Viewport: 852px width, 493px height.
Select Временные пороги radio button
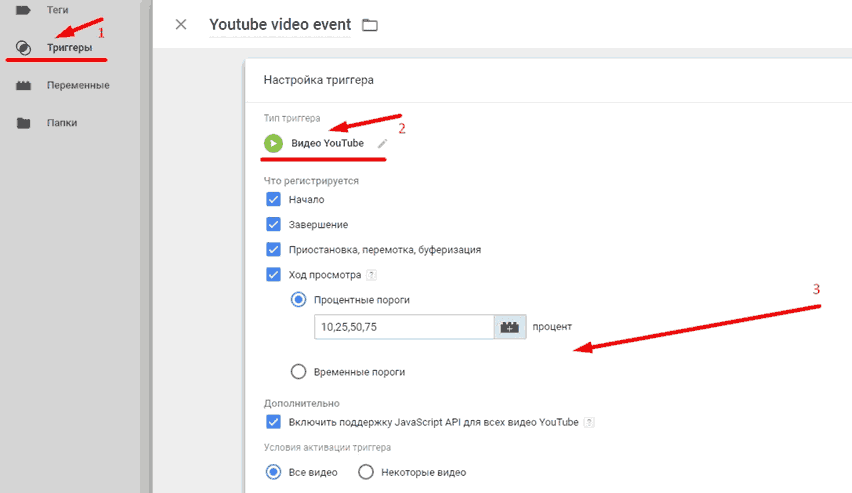click(x=298, y=372)
